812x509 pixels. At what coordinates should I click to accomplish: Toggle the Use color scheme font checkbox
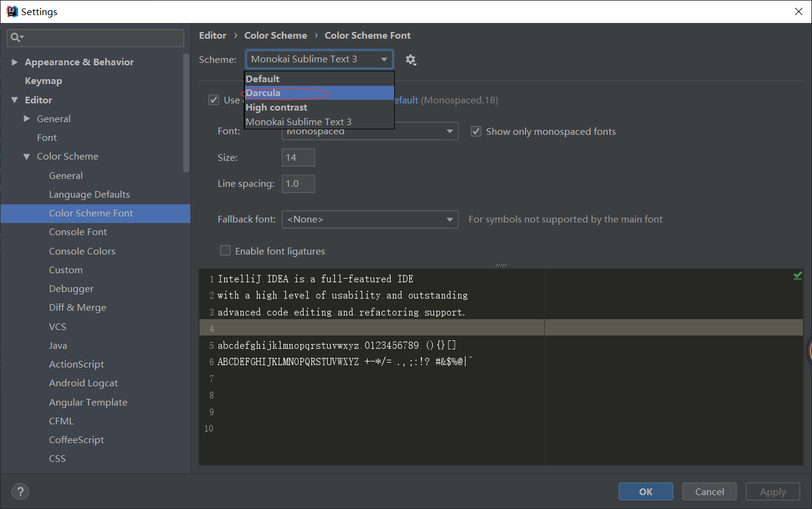tap(213, 100)
